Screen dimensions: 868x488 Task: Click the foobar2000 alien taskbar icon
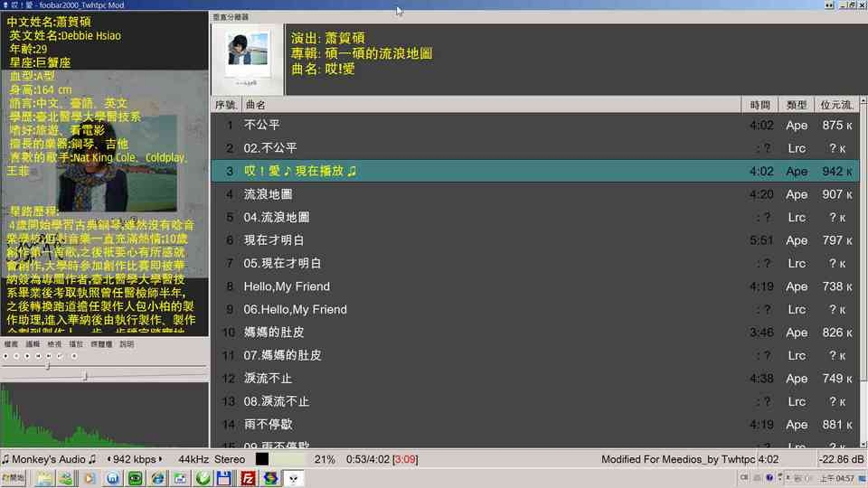coord(293,478)
